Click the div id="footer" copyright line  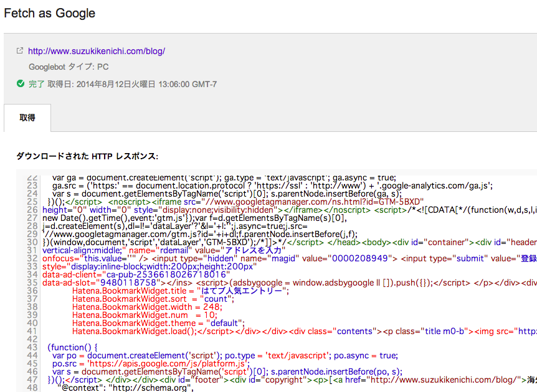[x=292, y=380]
